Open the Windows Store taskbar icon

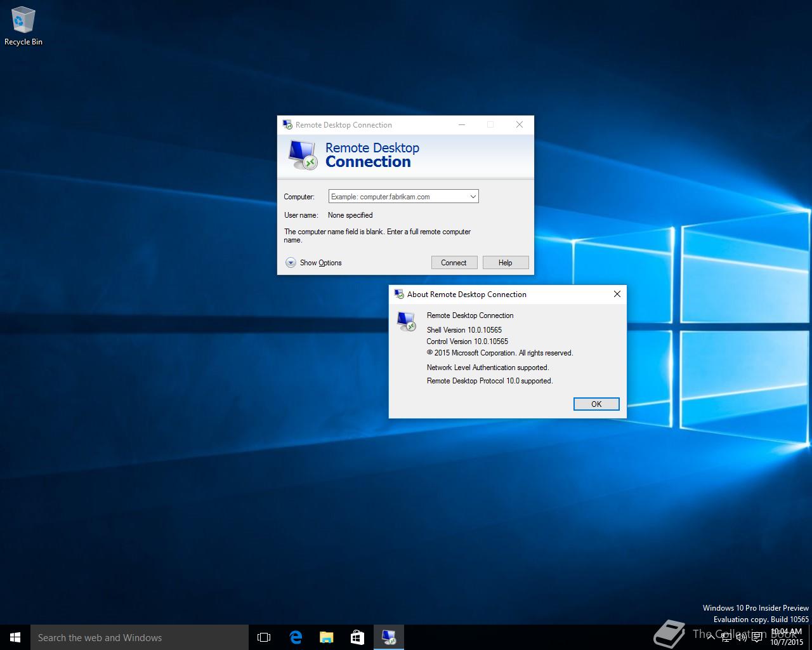357,637
